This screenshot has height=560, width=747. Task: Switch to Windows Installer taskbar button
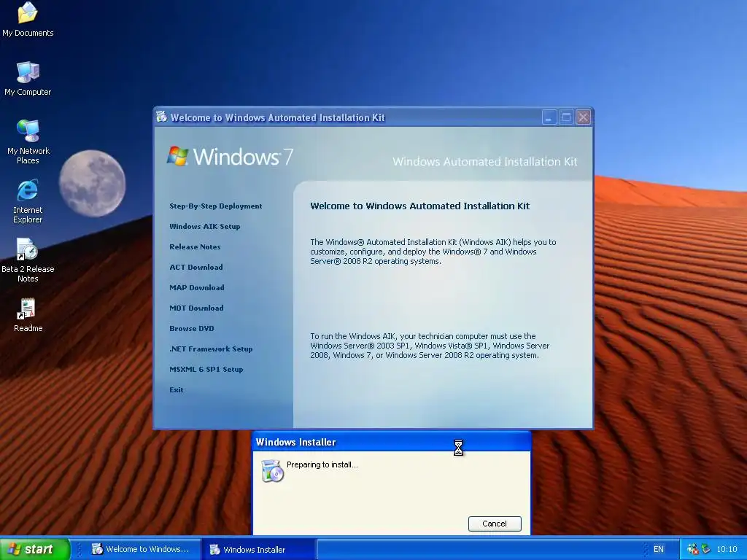click(258, 550)
